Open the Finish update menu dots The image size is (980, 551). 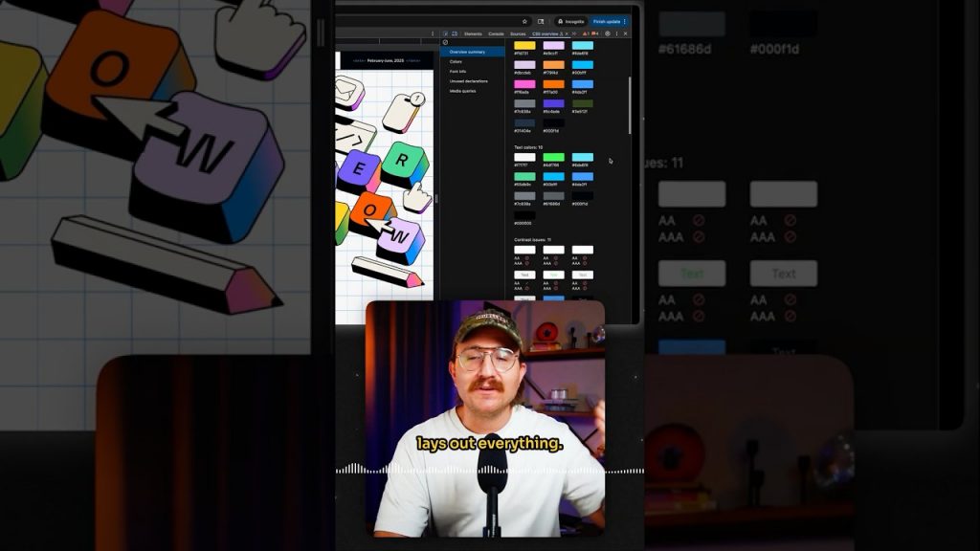[x=624, y=21]
